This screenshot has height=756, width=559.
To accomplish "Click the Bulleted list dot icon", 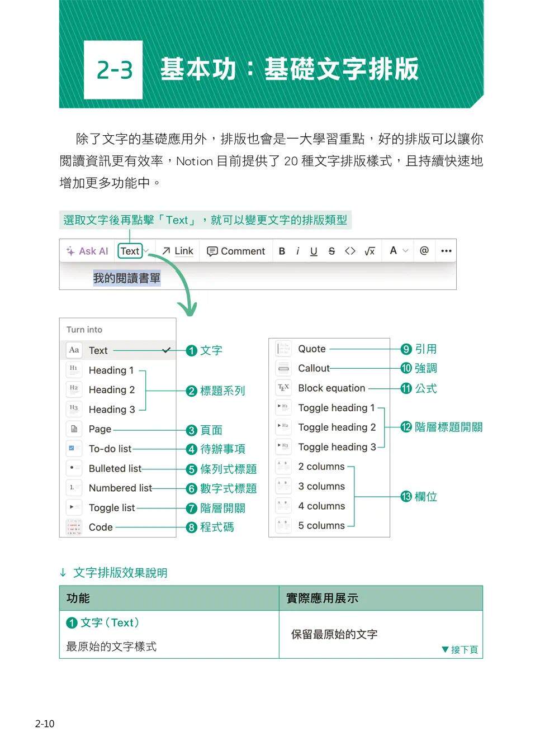I will click(74, 468).
